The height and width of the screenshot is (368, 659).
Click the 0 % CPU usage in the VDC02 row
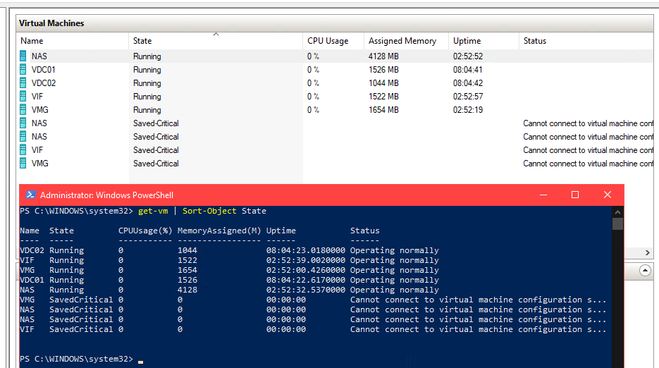pyautogui.click(x=313, y=83)
